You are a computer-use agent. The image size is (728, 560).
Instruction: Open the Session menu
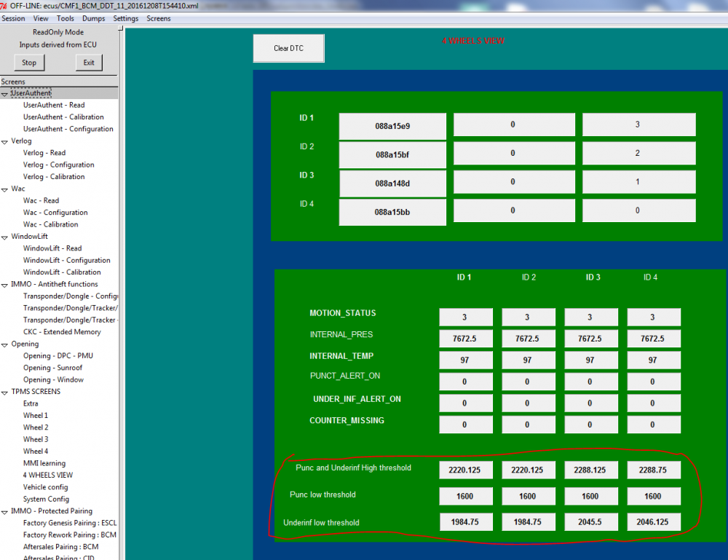(13, 19)
